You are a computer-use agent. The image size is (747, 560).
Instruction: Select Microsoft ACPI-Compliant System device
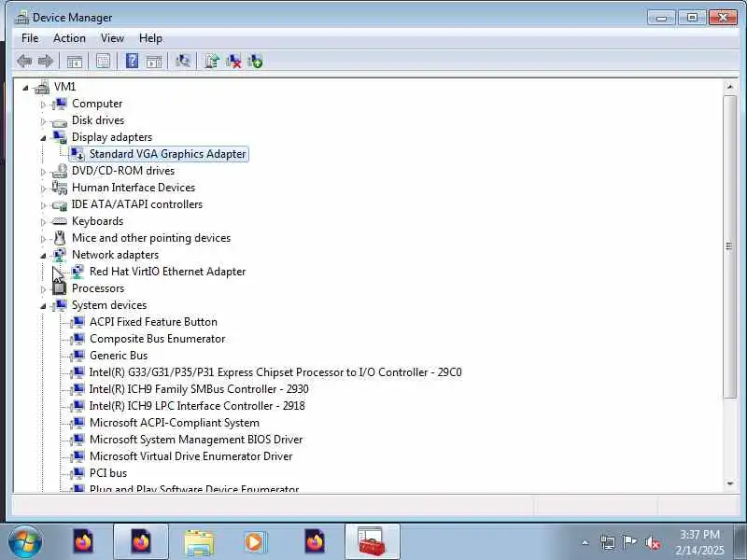coord(175,423)
